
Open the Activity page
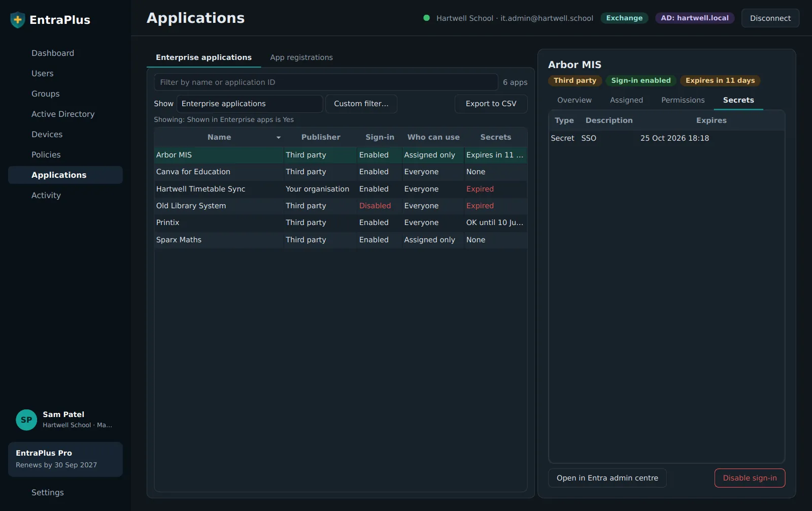point(65,195)
